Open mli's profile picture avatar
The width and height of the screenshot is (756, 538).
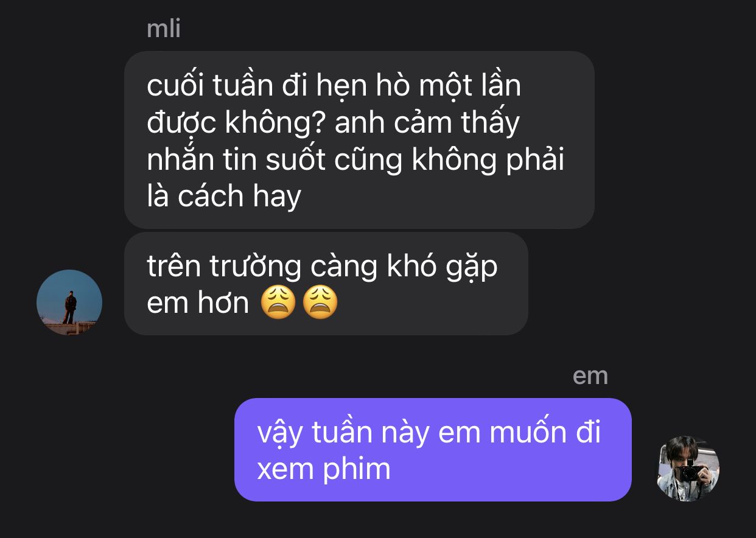click(x=69, y=302)
